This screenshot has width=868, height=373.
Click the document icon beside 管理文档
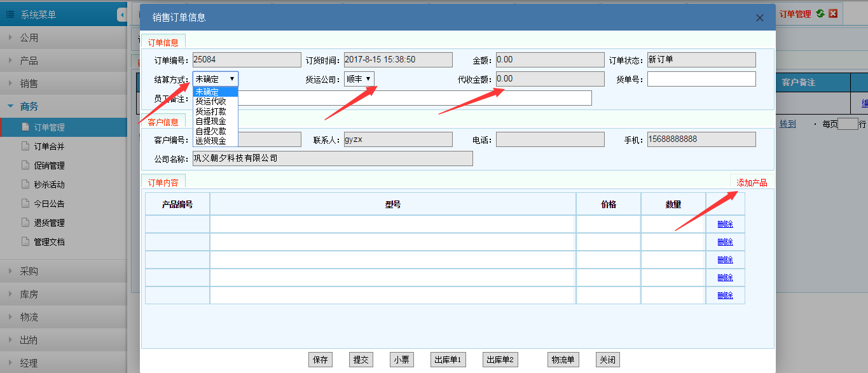(x=26, y=242)
